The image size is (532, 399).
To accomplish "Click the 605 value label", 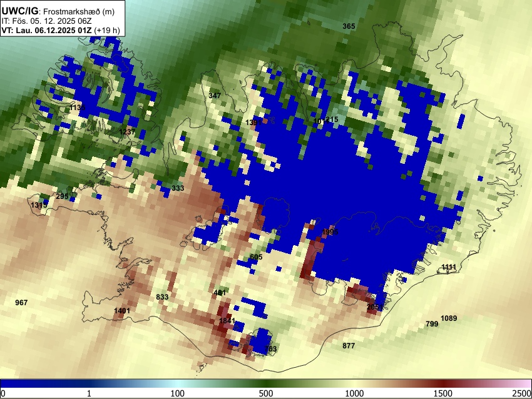I will point(256,257).
